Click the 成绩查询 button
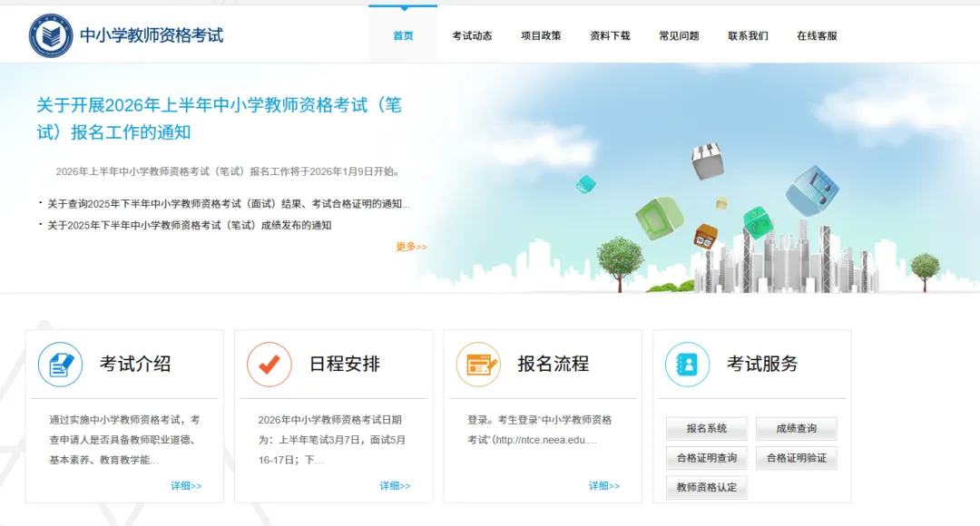980x526 pixels. [x=797, y=429]
